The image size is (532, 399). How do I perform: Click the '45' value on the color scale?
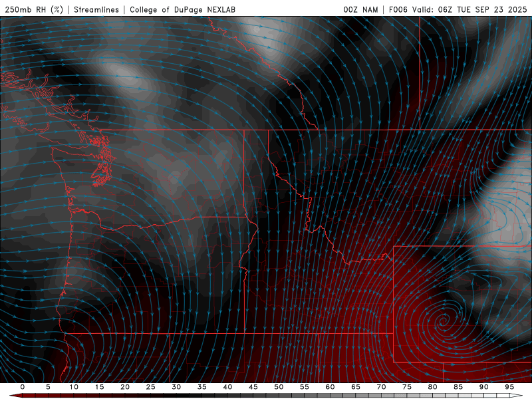253,387
